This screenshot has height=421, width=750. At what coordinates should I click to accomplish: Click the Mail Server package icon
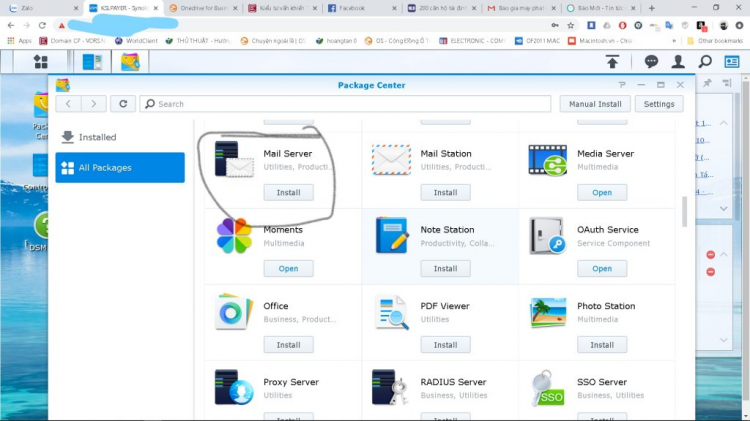[x=234, y=159]
